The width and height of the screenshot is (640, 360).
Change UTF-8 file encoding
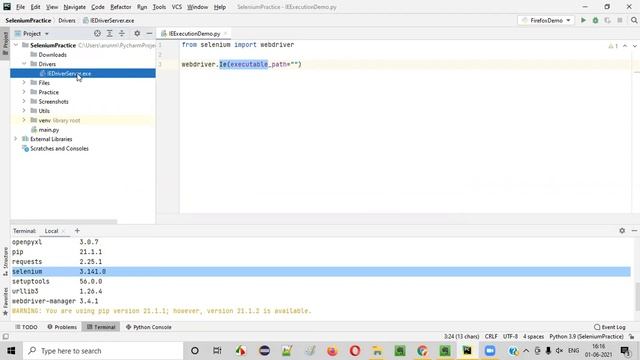(x=510, y=337)
